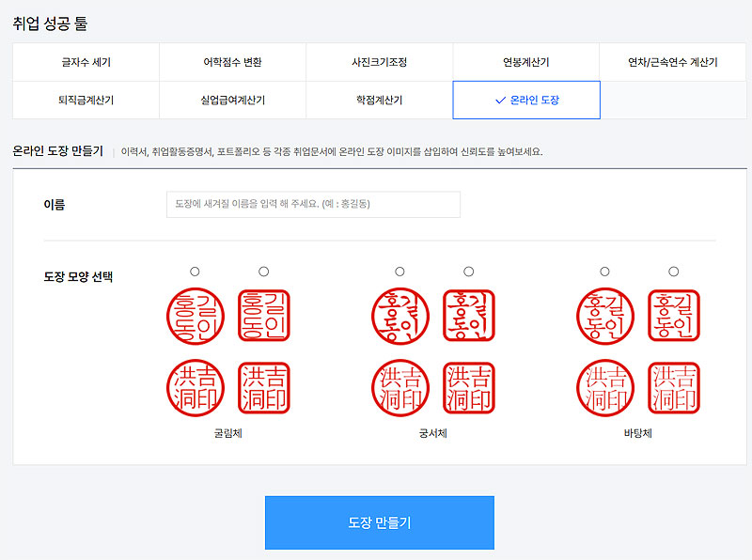Select the left radio button in the 바탕체 group

click(x=605, y=271)
